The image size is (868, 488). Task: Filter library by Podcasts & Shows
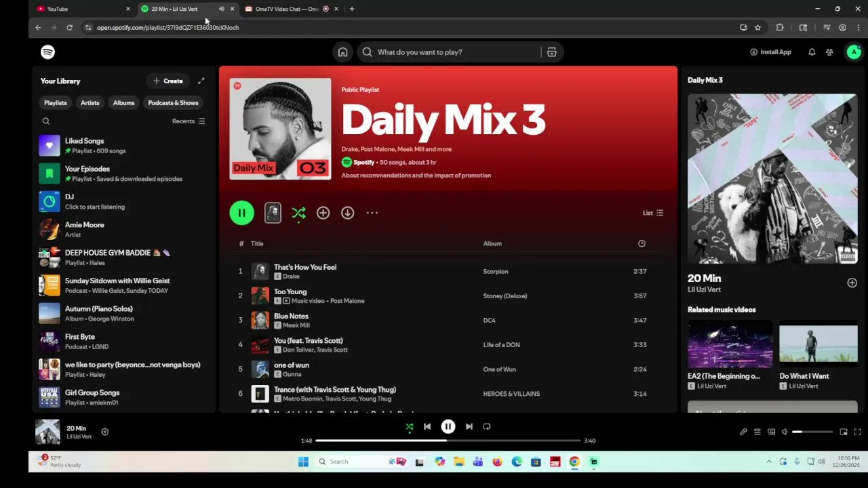[x=173, y=103]
